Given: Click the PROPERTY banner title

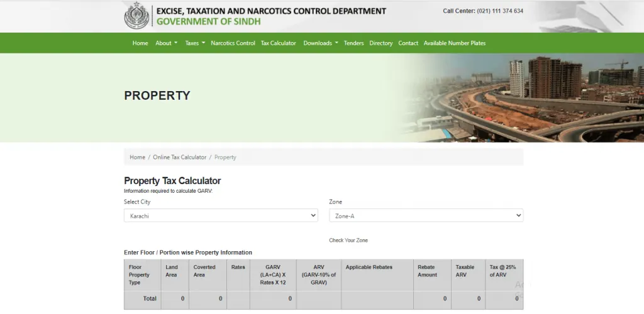Looking at the screenshot, I should click(x=157, y=95).
